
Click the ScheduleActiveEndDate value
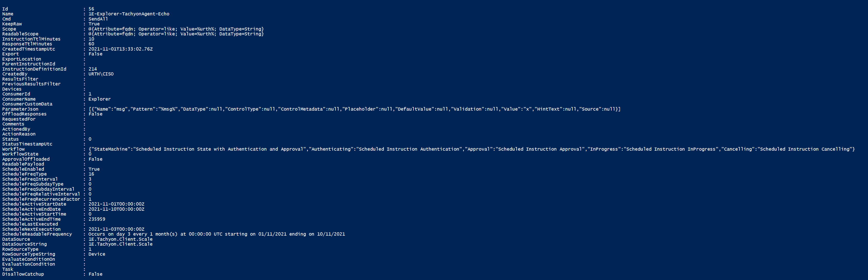(x=116, y=209)
